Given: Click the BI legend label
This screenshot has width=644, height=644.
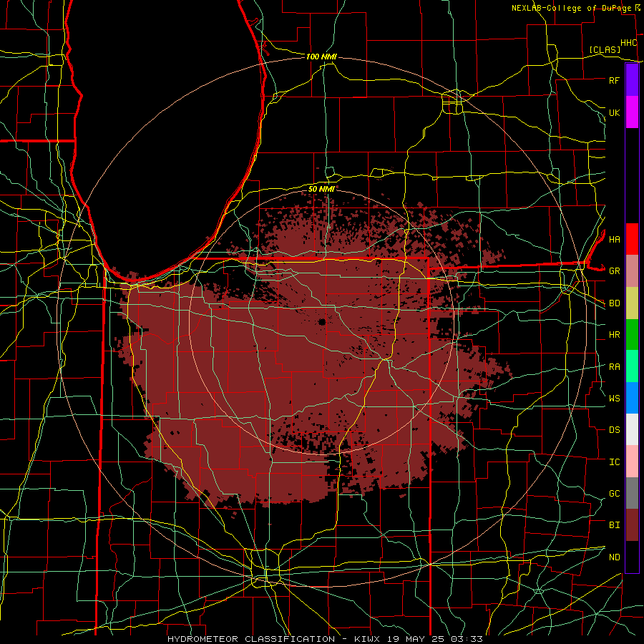Looking at the screenshot, I should point(614,525).
